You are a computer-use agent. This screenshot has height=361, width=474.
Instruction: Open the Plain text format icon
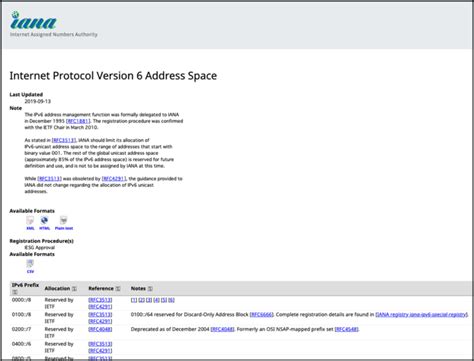63,220
